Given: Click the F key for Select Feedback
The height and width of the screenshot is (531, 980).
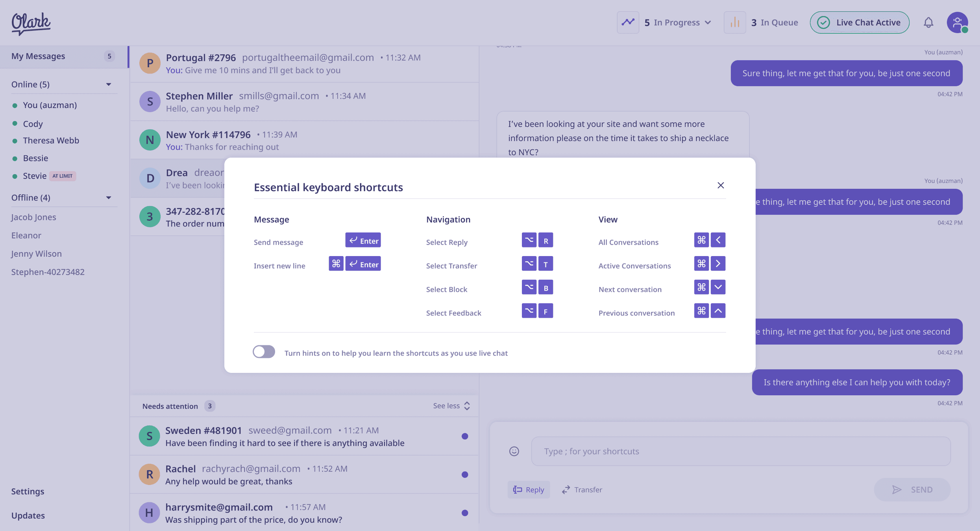Looking at the screenshot, I should (546, 311).
